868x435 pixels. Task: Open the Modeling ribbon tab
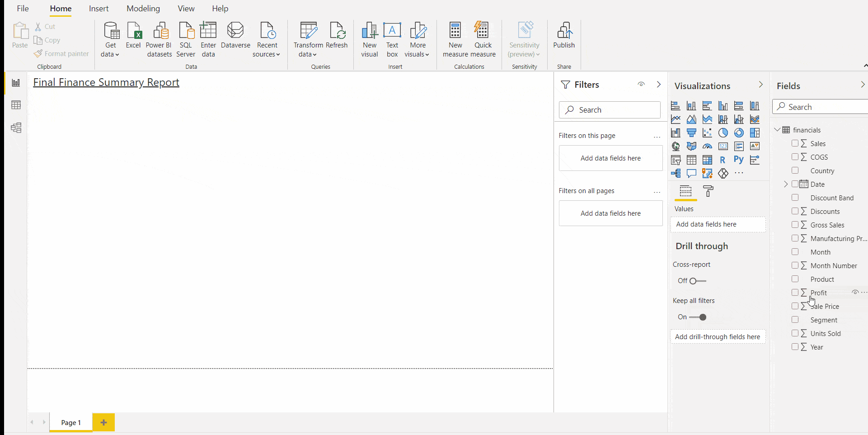click(143, 9)
